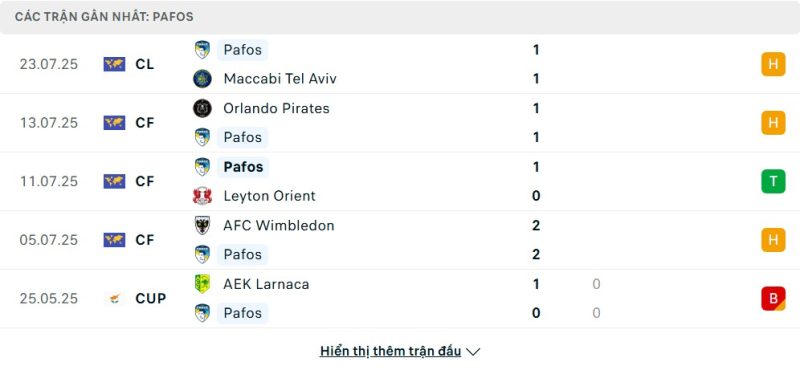Viewport: 800px width, 374px height.
Task: Click the Maccabi Tel Aviv club crest
Action: point(203,79)
